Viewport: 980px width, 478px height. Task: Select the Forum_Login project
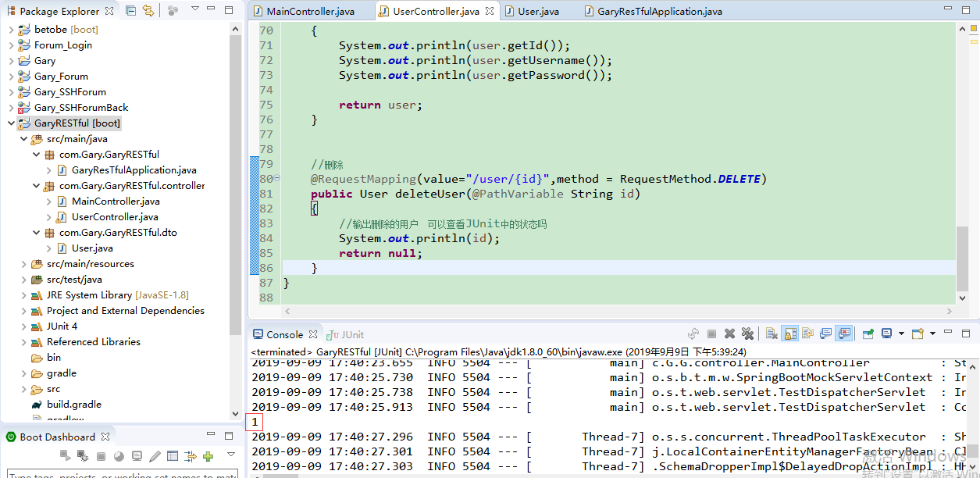pyautogui.click(x=63, y=45)
